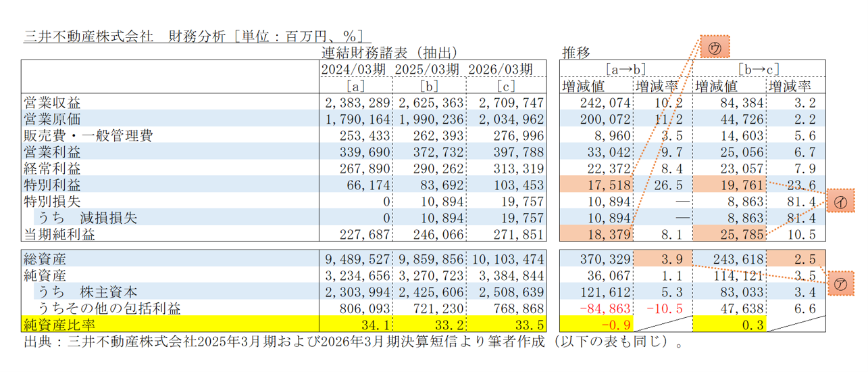Select the 1,790,164 cost cell
Screen dimensions: 868x372
[355, 119]
